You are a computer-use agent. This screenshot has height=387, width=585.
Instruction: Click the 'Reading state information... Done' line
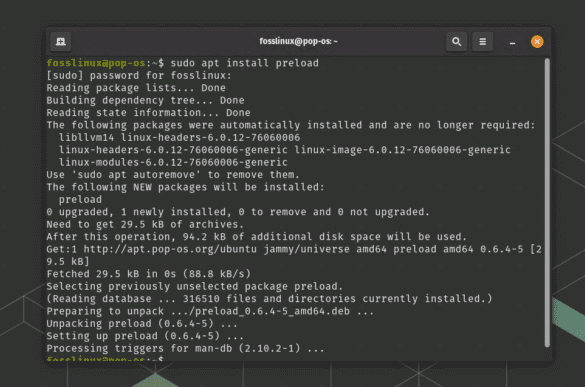(148, 112)
